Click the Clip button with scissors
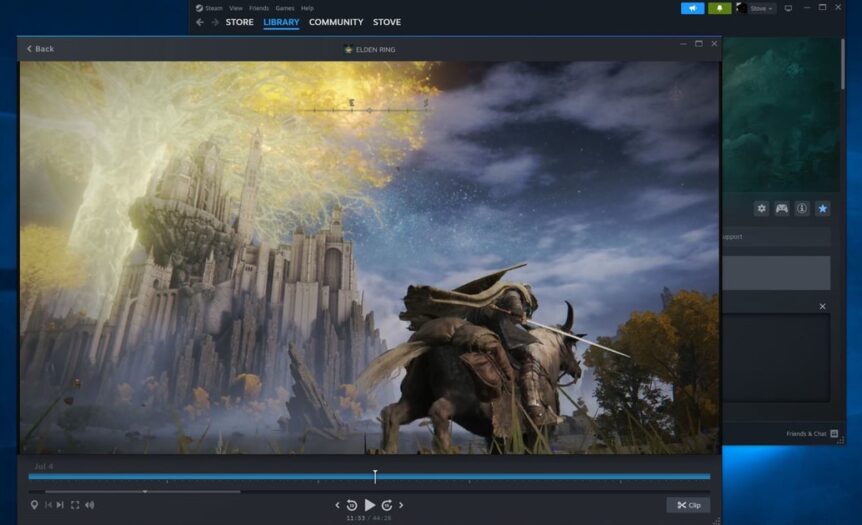The image size is (862, 525). coord(688,505)
